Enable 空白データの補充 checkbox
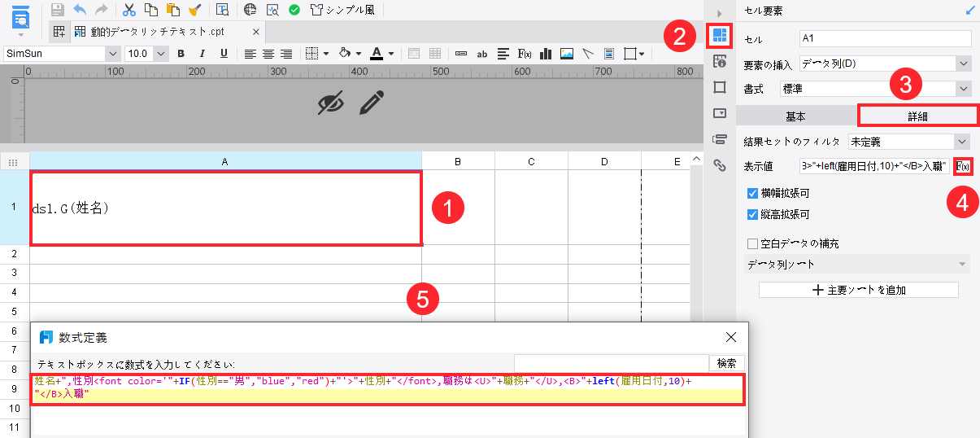Image resolution: width=980 pixels, height=438 pixels. tap(752, 243)
